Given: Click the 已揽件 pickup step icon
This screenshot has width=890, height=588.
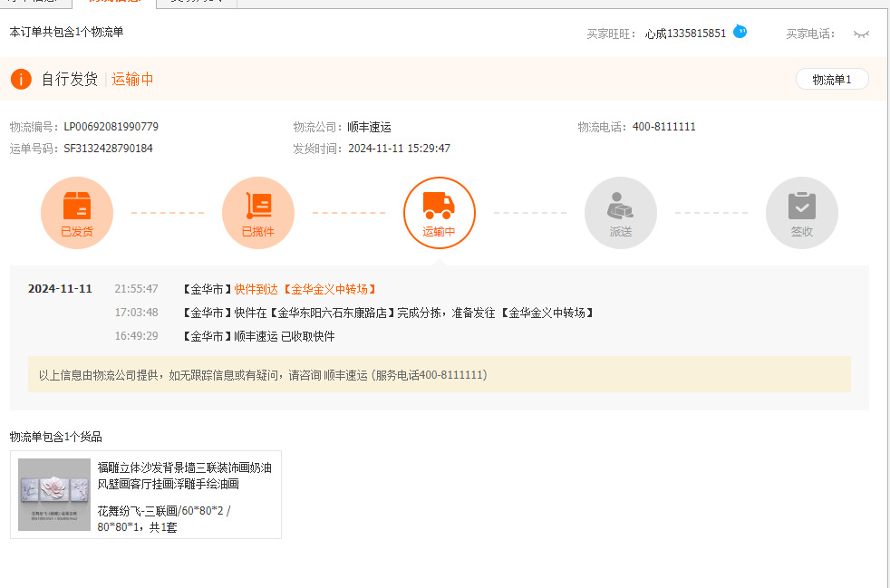Looking at the screenshot, I should click(258, 213).
